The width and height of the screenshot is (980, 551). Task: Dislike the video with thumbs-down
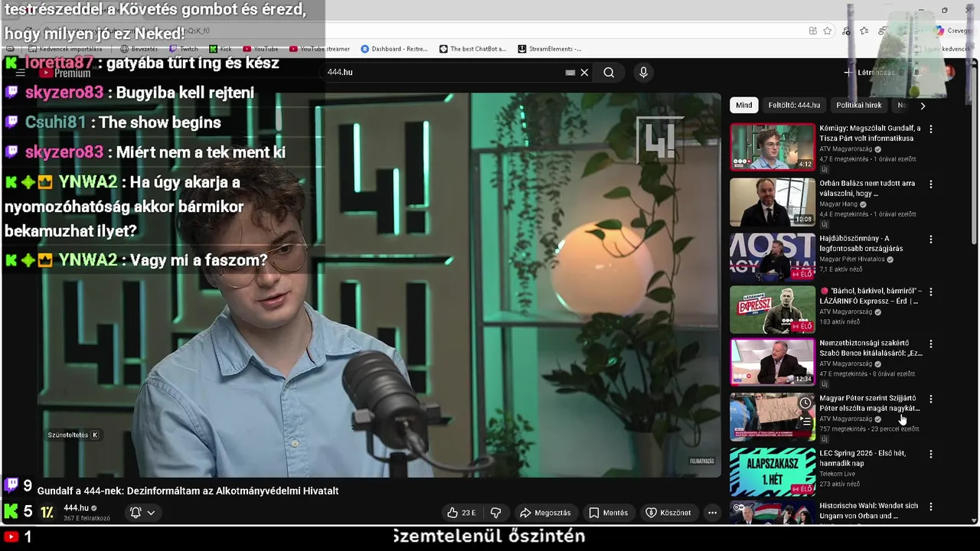coord(495,513)
